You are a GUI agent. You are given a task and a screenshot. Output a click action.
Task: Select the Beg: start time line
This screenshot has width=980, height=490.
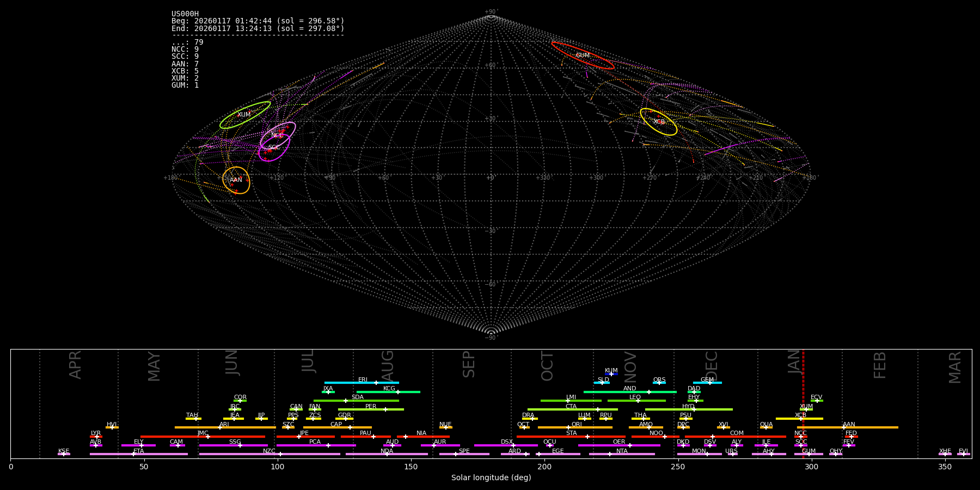(x=258, y=21)
